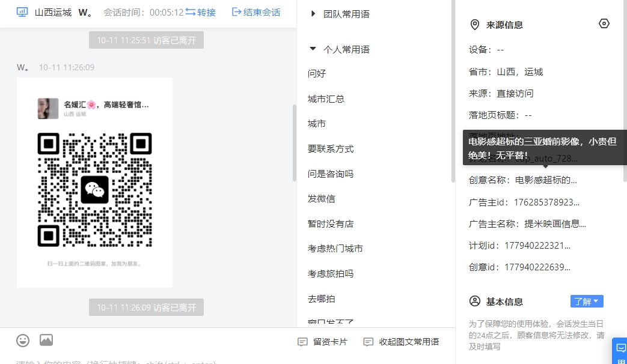The height and width of the screenshot is (364, 627).
Task: Select the 考虑热门城市 quick phrase
Action: 335,249
